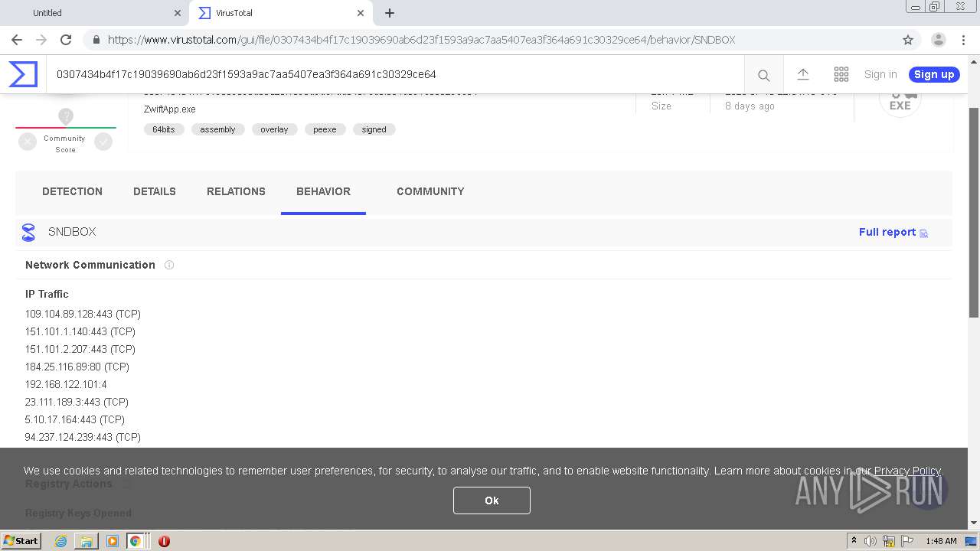
Task: Click the community score downvote icon
Action: click(x=28, y=141)
